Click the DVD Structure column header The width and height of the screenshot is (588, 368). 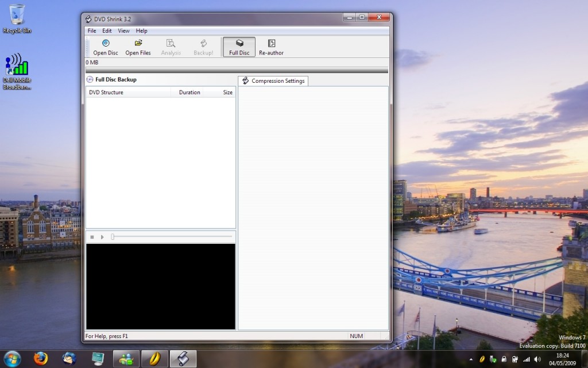128,93
